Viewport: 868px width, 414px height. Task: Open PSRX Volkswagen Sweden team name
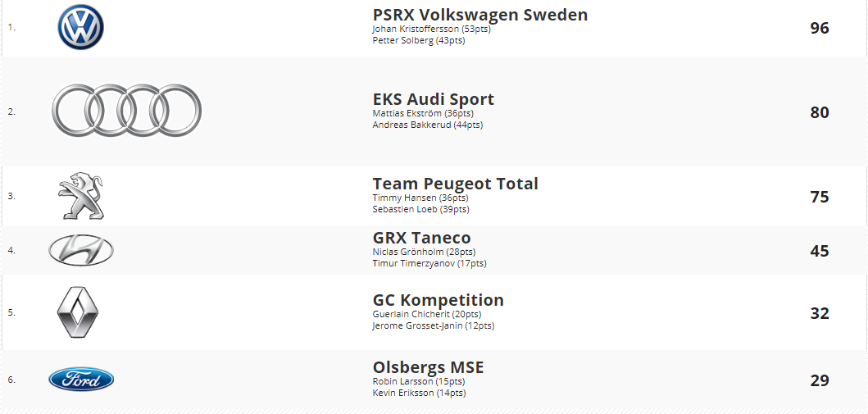point(480,15)
